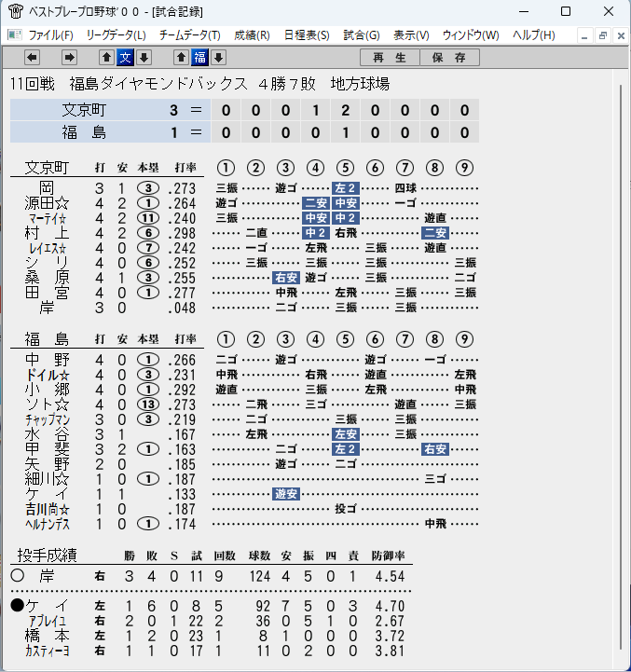Select batter 村上 in 文京町 lineup

(x=47, y=233)
